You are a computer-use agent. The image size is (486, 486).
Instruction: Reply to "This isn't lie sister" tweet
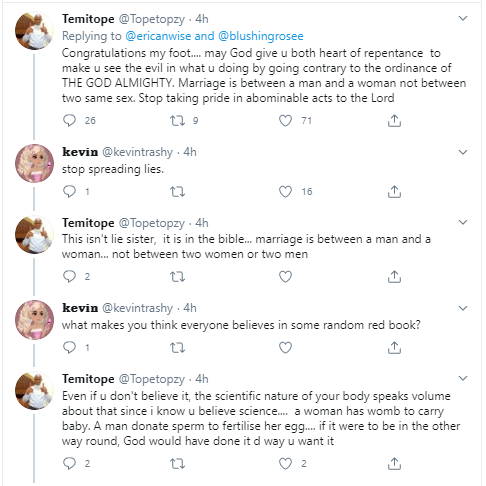coord(69,276)
